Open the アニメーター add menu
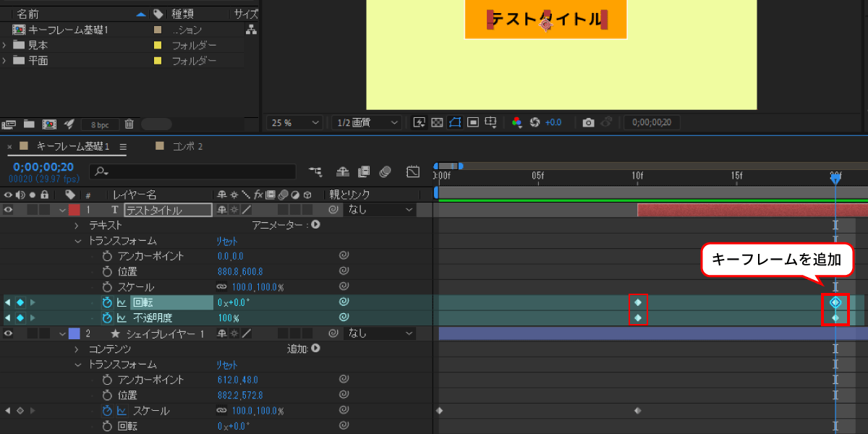This screenshot has height=434, width=868. 315,225
